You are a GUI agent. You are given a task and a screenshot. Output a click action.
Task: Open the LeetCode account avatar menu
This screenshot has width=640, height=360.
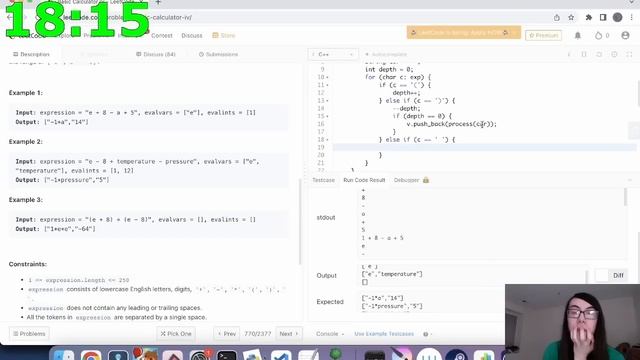(x=625, y=36)
